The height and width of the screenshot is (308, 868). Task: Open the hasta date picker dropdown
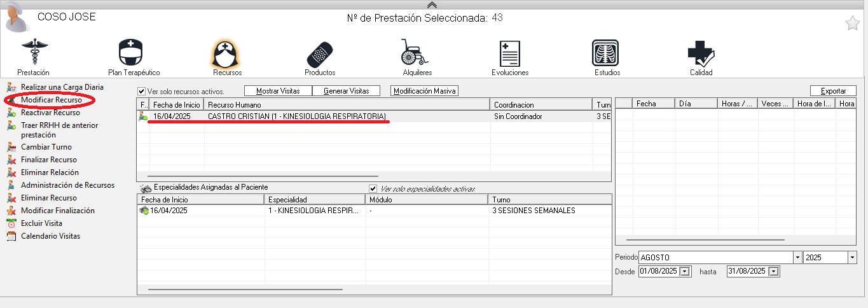[773, 272]
